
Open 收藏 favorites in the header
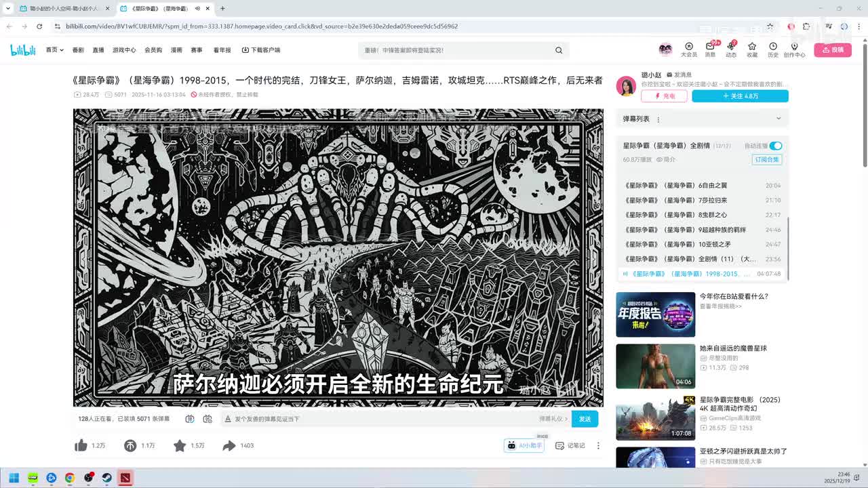click(x=752, y=49)
